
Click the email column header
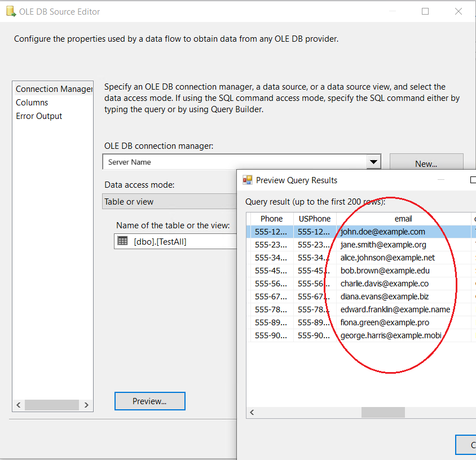click(x=403, y=219)
